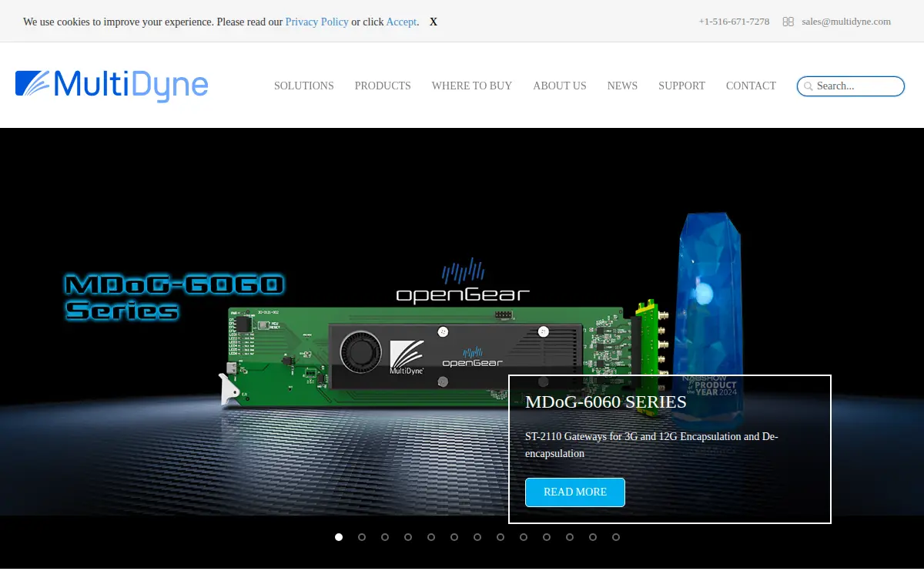Click the Accept cookies link
This screenshot has height=578, width=924.
(x=401, y=22)
